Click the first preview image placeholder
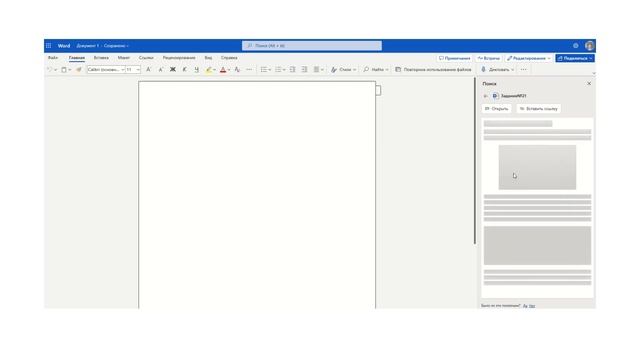This screenshot has width=640, height=360. 537,167
